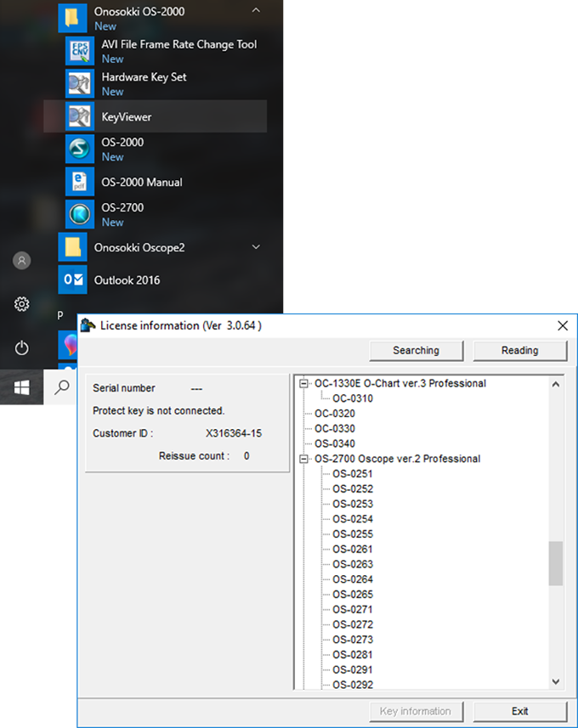The image size is (578, 728).
Task: Click the Reading button
Action: point(520,351)
